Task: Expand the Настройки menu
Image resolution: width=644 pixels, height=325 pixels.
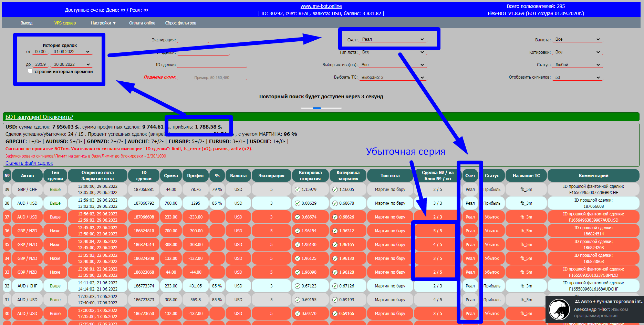Action: point(103,23)
